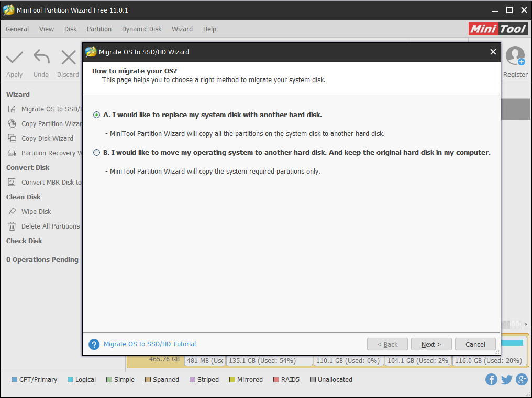Open the Partition menu
Viewport: 532px width, 398px height.
tap(99, 29)
